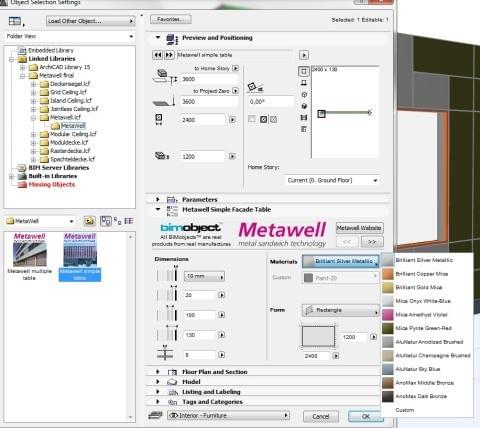
Task: Select the floor plan preview icon
Action: (303, 71)
